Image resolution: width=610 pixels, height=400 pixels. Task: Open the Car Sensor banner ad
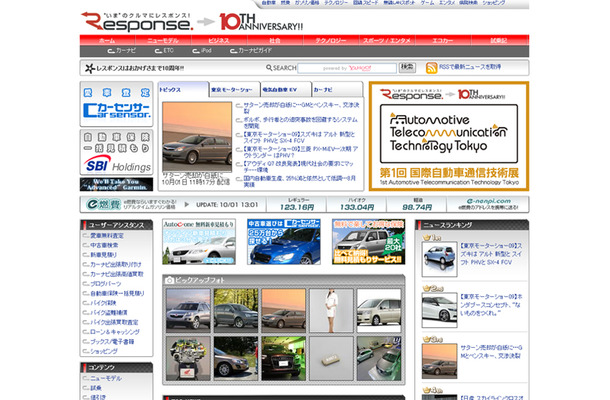pos(116,104)
